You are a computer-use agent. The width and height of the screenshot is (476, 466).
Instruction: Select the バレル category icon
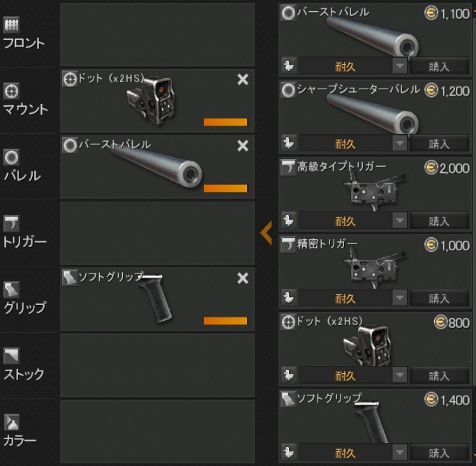click(x=11, y=157)
